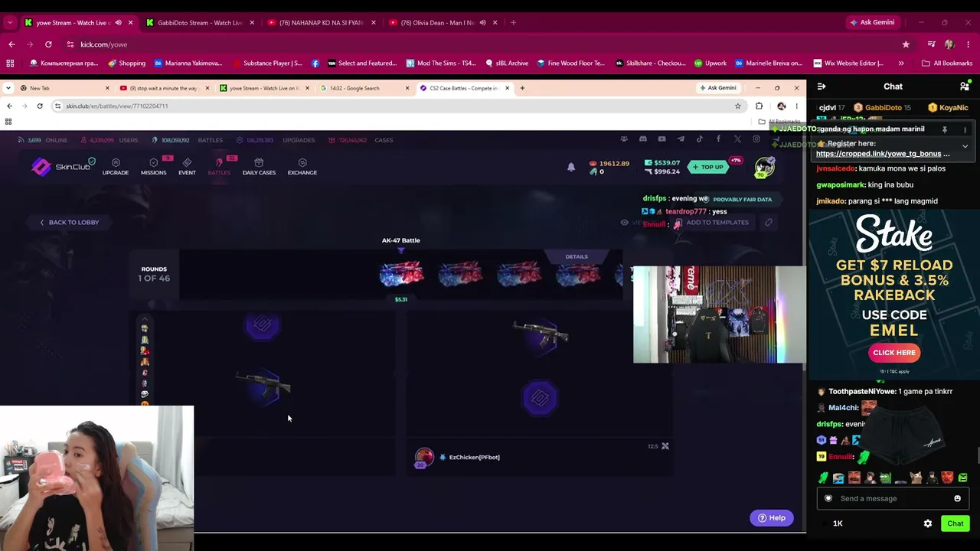The height and width of the screenshot is (551, 980).
Task: Open SkinClub Telegram social link
Action: (x=680, y=139)
